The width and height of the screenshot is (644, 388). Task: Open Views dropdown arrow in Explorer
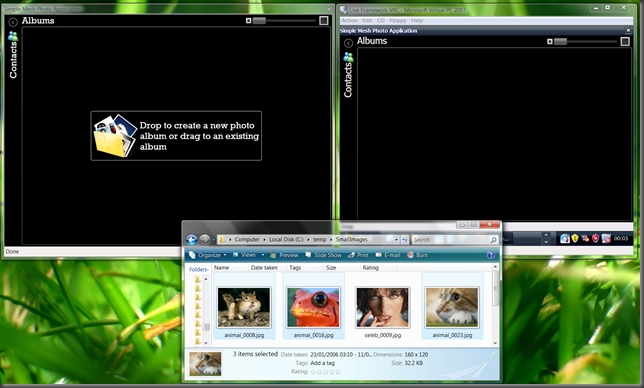tap(263, 255)
